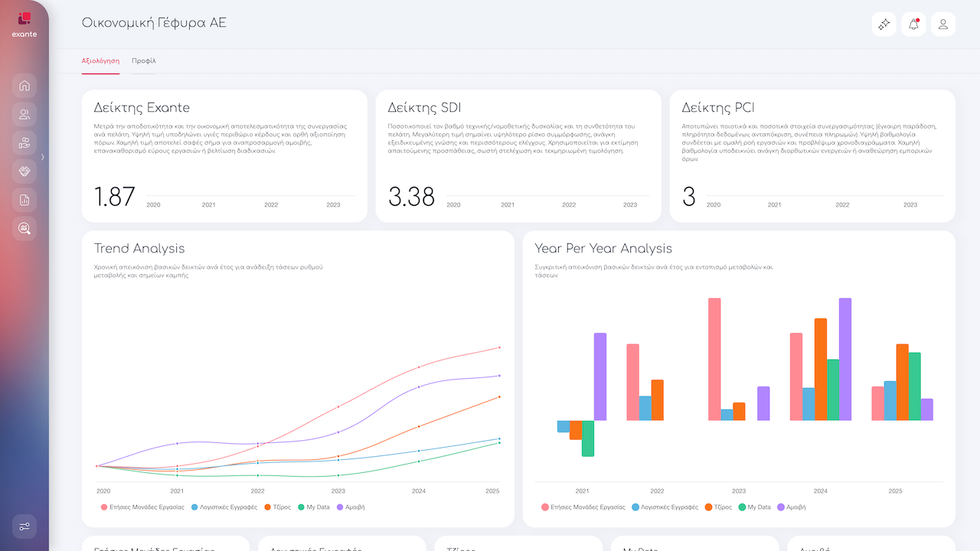Open the handshake sidebar icon
This screenshot has height=551, width=980.
pyautogui.click(x=24, y=171)
